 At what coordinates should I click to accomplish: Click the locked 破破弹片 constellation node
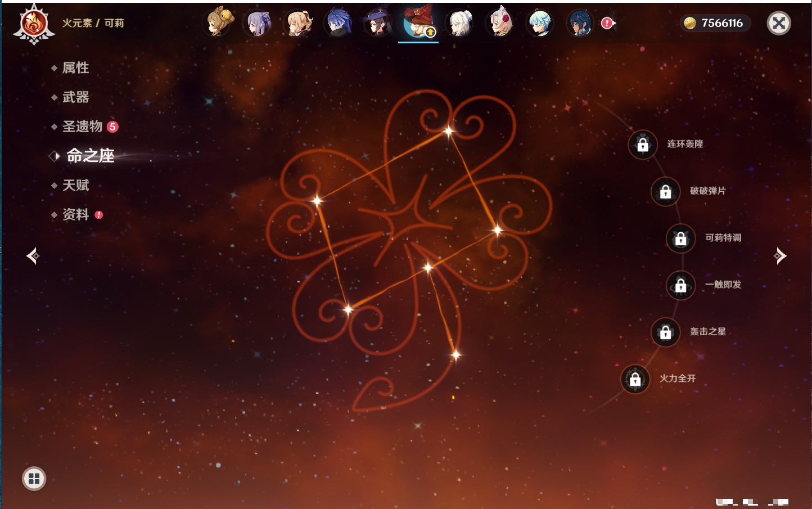tap(665, 192)
